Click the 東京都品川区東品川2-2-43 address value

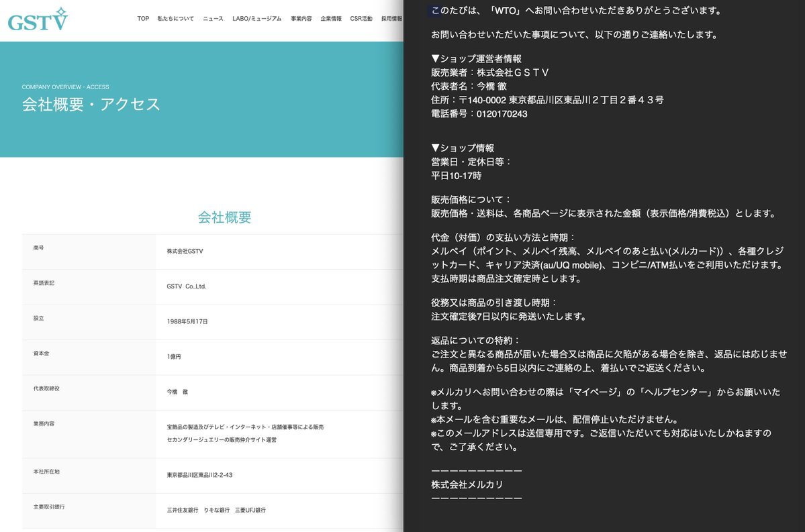(199, 475)
